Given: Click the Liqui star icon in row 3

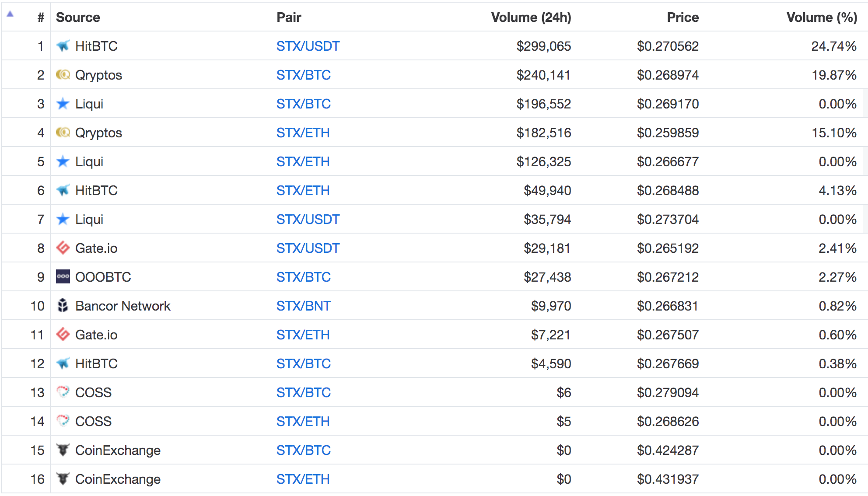Looking at the screenshot, I should point(63,104).
